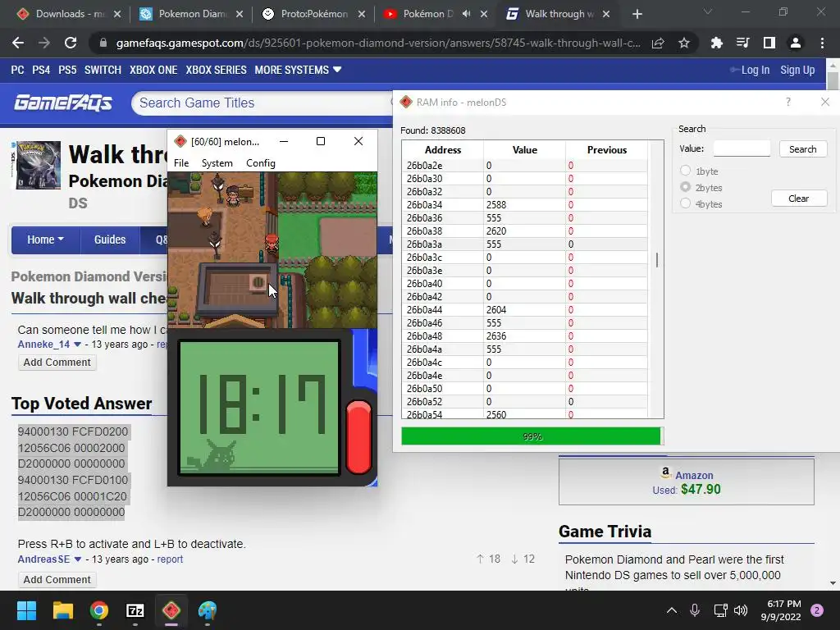
Task: Open notification center badge
Action: tap(817, 610)
